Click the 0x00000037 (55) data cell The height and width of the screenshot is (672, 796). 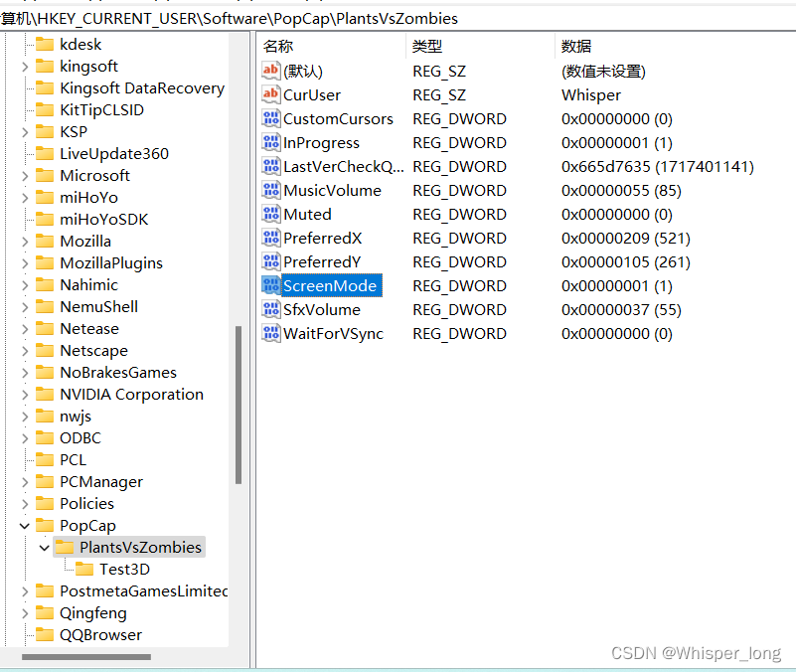621,310
